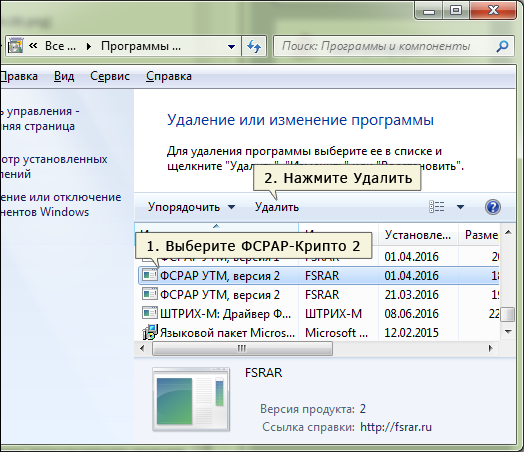Open the view installed updates link
This screenshot has height=452, width=524.
(x=53, y=166)
